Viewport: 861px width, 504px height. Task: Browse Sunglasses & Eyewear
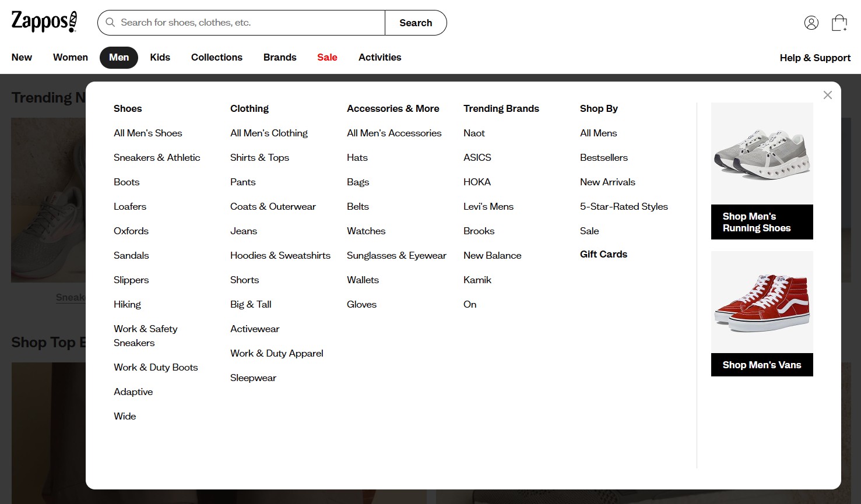click(396, 255)
